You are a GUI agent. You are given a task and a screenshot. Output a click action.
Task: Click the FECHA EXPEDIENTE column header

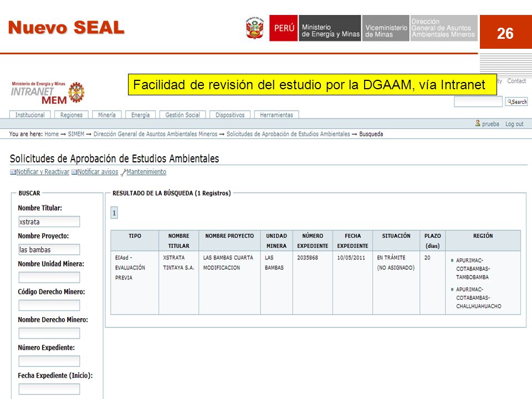(352, 241)
